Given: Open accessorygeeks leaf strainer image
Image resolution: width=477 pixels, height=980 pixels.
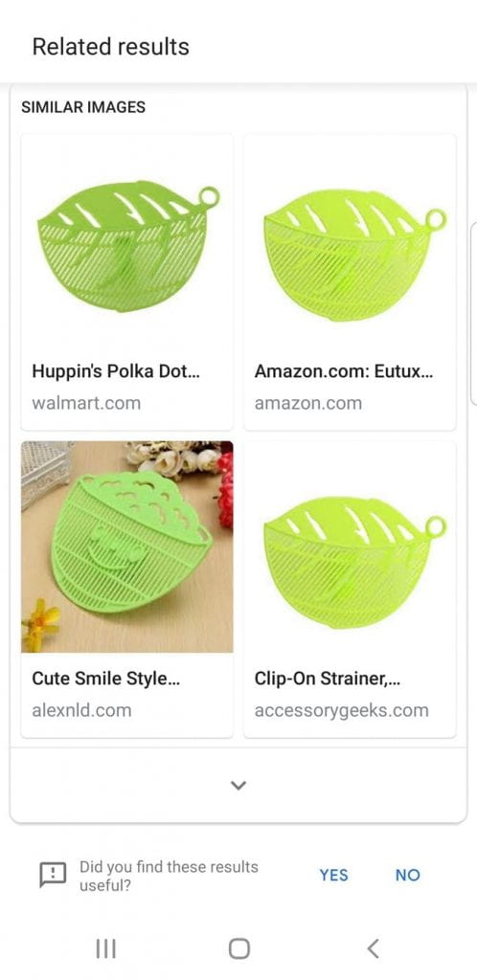Looking at the screenshot, I should pyautogui.click(x=351, y=546).
